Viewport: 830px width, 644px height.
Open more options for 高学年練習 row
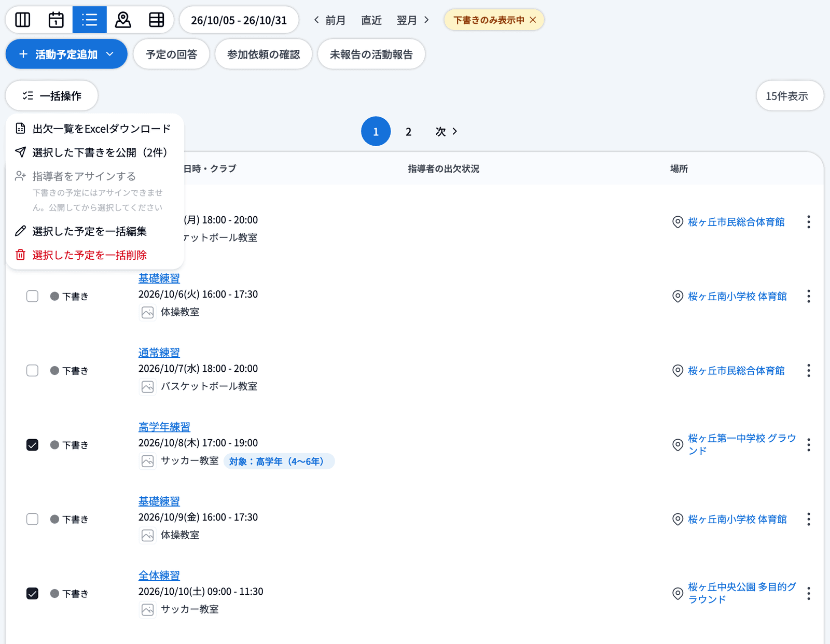tap(809, 445)
